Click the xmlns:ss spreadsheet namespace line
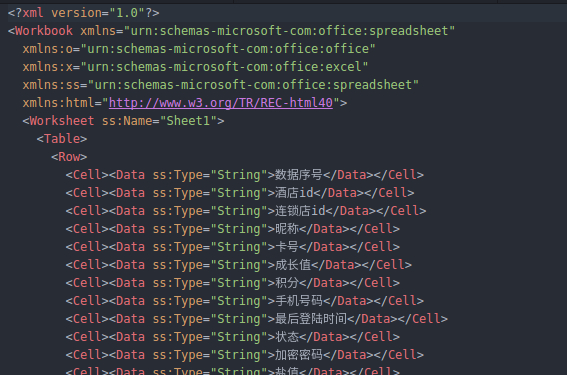 (221, 85)
